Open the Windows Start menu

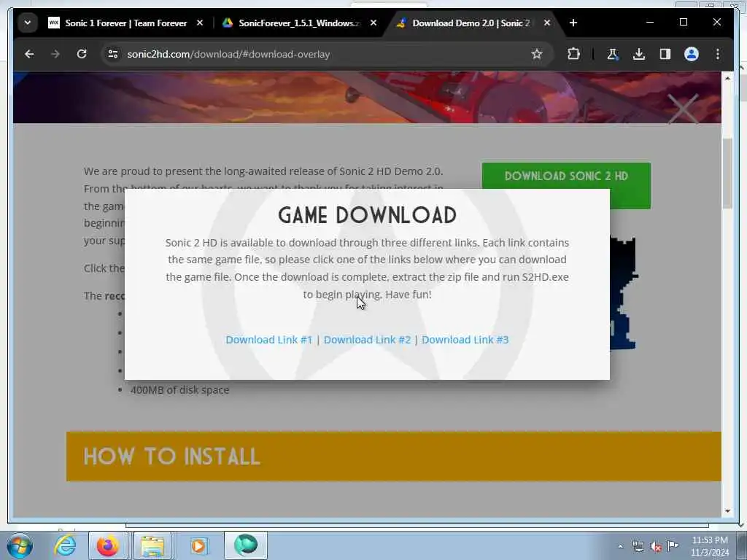coord(20,545)
